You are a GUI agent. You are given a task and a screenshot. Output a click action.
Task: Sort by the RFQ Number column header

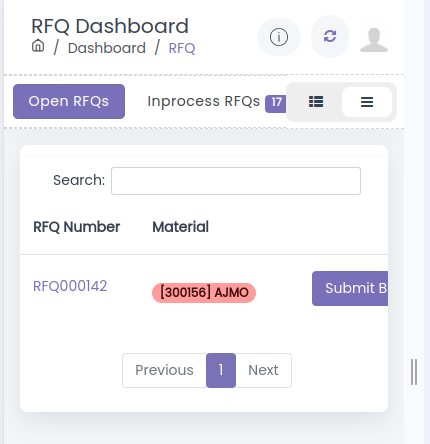tap(77, 227)
